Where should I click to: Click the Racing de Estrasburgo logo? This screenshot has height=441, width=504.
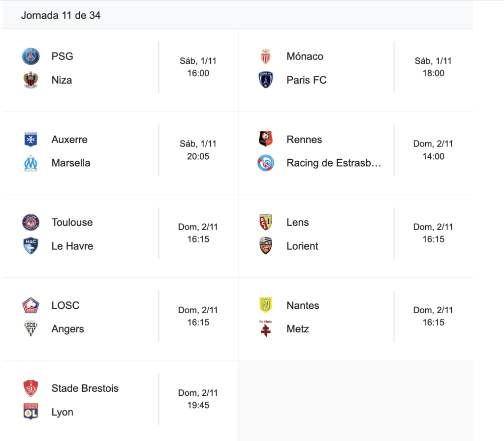(x=266, y=163)
